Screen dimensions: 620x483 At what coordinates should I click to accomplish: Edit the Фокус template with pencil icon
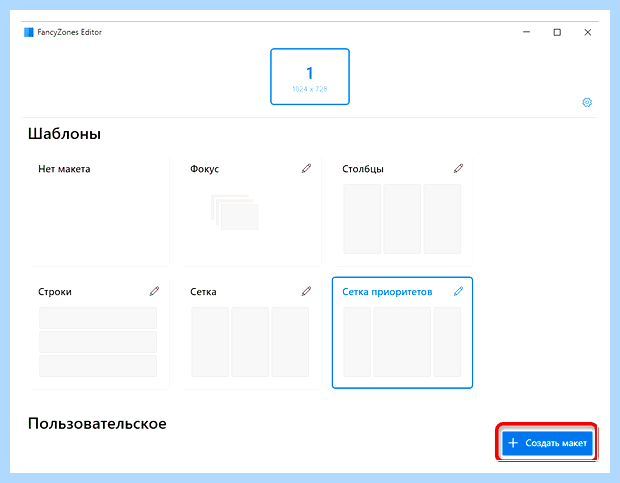(306, 168)
